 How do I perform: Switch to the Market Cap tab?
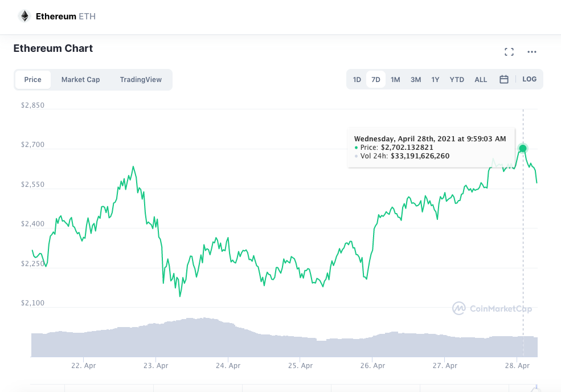80,80
